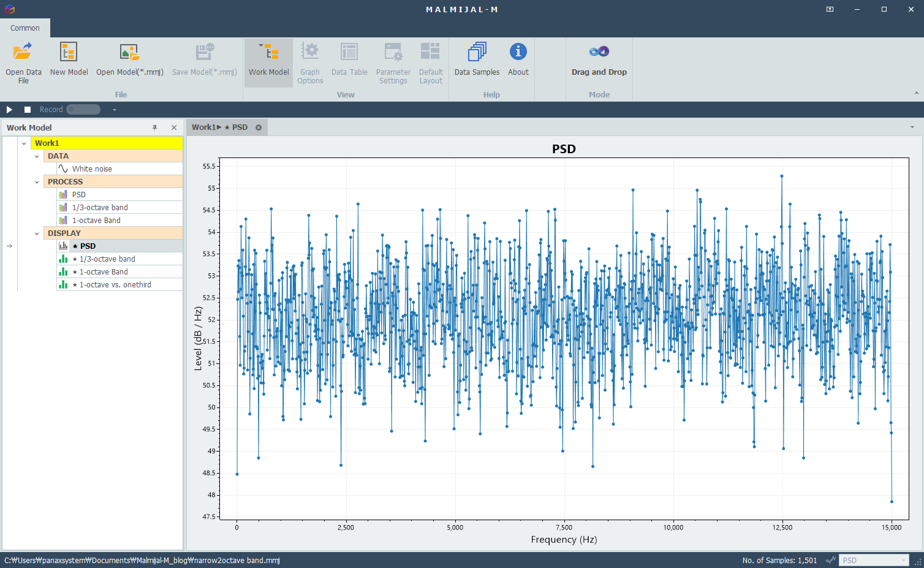This screenshot has height=568, width=924.
Task: Click the Work Model panel title
Action: point(29,127)
